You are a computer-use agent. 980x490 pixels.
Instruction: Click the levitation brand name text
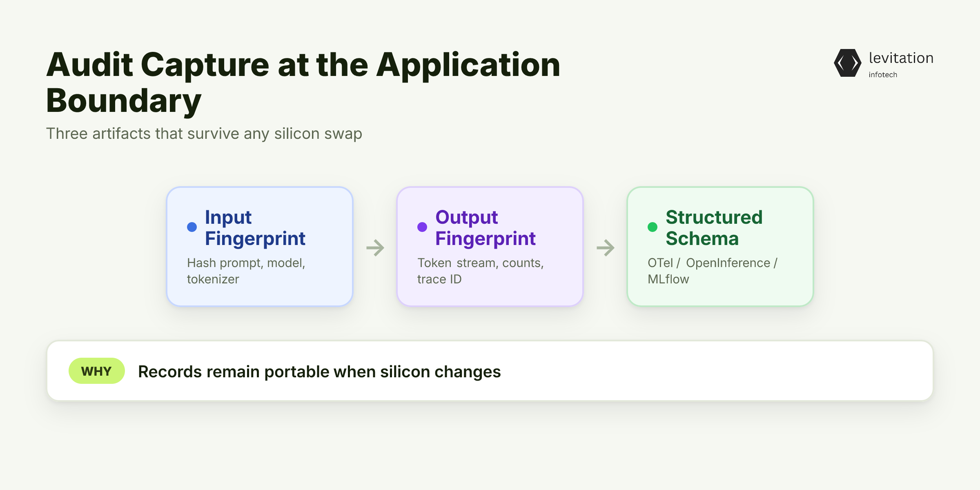901,58
